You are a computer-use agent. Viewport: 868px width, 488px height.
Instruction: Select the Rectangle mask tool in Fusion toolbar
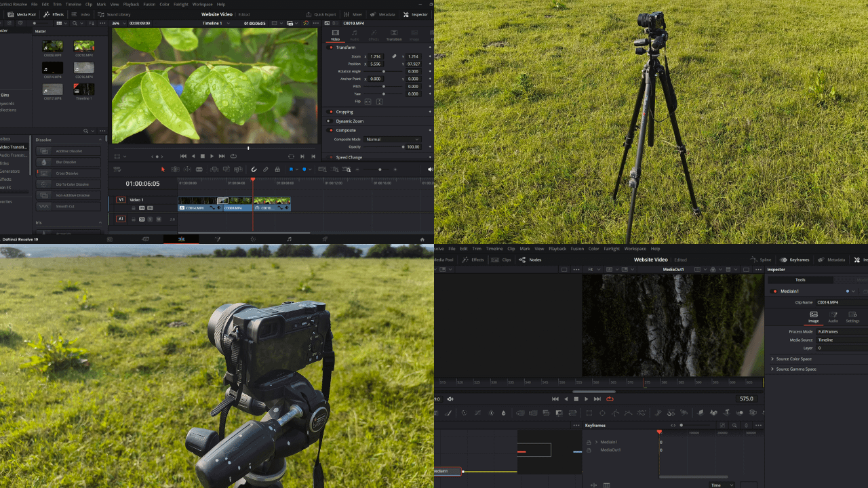click(x=589, y=413)
